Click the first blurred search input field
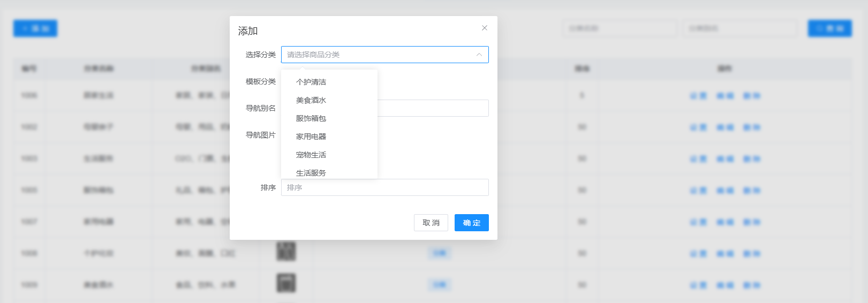Image resolution: width=868 pixels, height=303 pixels. coord(620,28)
